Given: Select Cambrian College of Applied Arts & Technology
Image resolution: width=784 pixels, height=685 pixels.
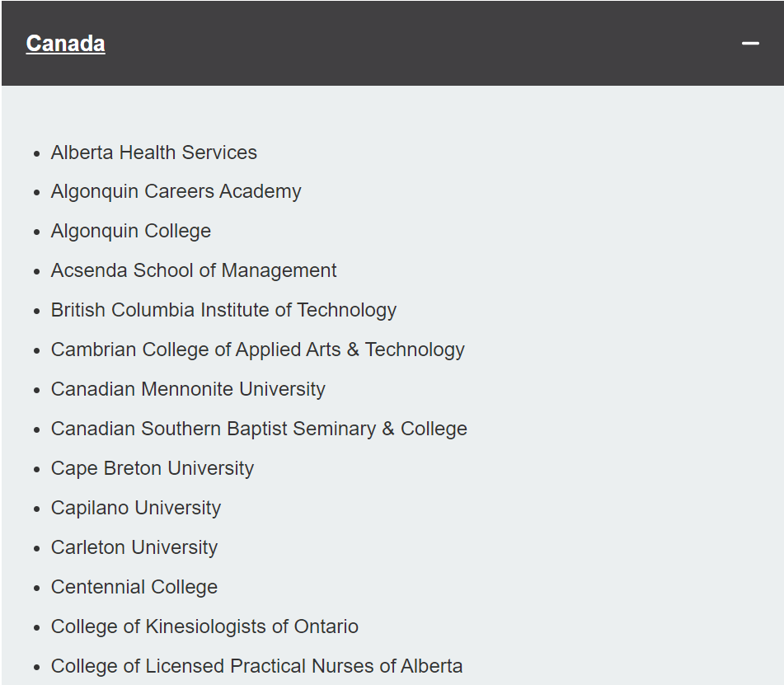Looking at the screenshot, I should pos(257,350).
